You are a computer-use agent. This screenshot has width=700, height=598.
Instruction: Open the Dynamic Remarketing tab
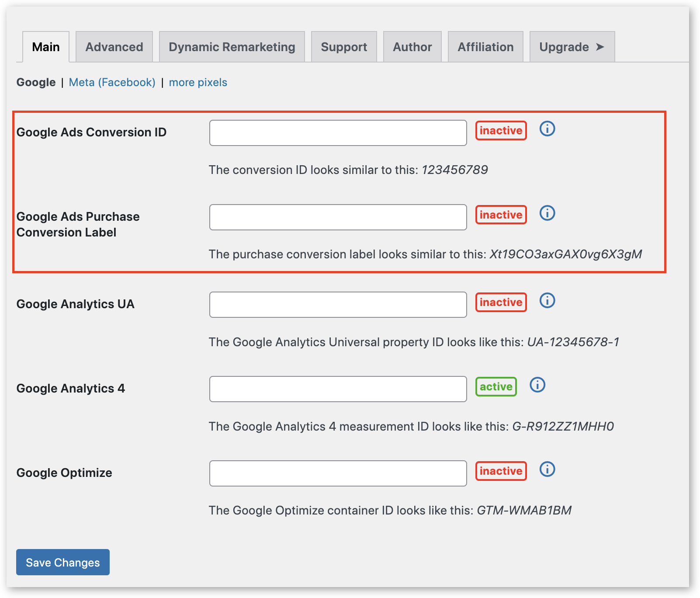click(x=232, y=47)
